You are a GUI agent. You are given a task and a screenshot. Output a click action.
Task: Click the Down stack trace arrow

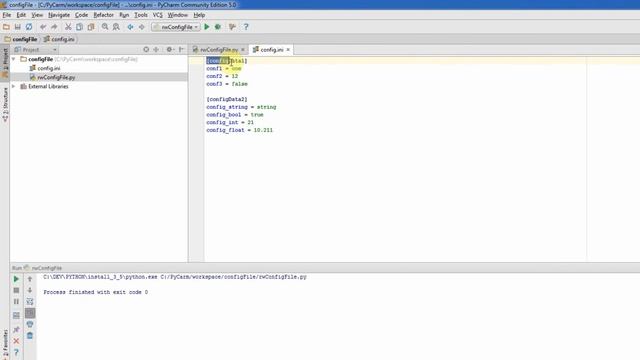pyautogui.click(x=30, y=290)
